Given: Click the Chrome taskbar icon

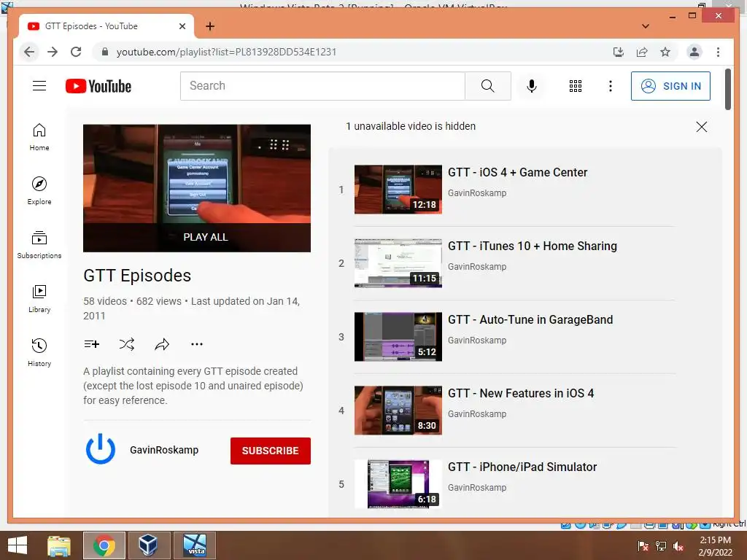Looking at the screenshot, I should 104,545.
